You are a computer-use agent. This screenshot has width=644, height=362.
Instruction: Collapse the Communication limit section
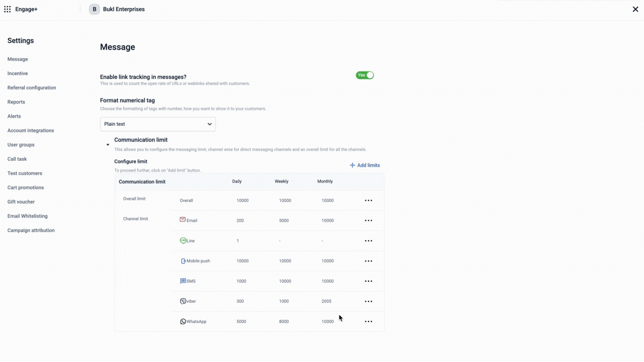[x=108, y=145]
